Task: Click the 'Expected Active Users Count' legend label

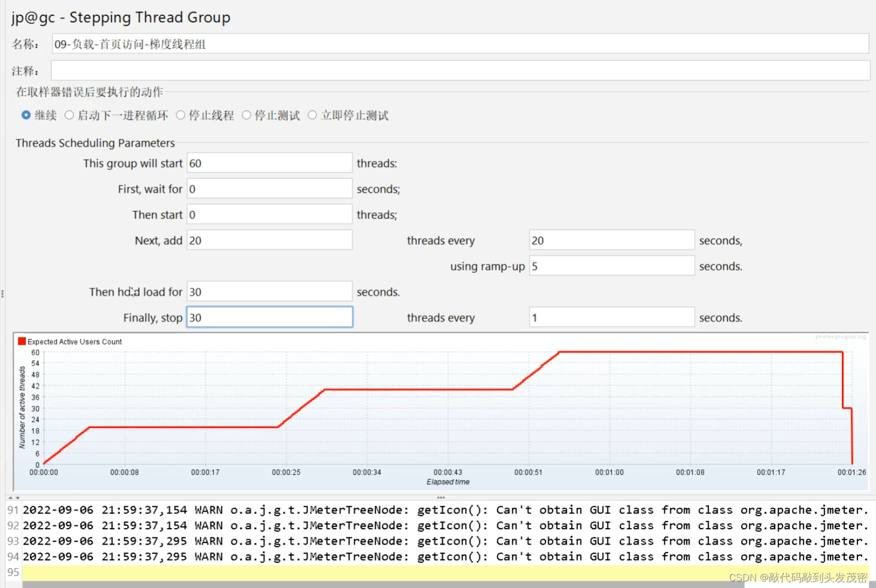Action: click(75, 342)
